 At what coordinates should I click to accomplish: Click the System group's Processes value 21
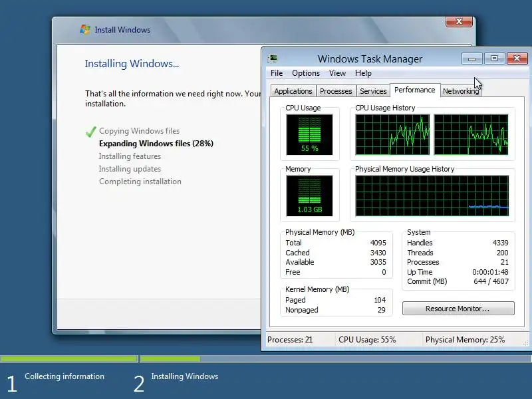point(505,262)
